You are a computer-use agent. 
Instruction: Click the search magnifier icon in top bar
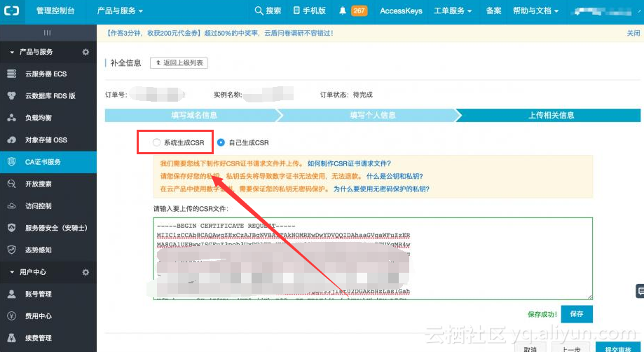tap(259, 11)
